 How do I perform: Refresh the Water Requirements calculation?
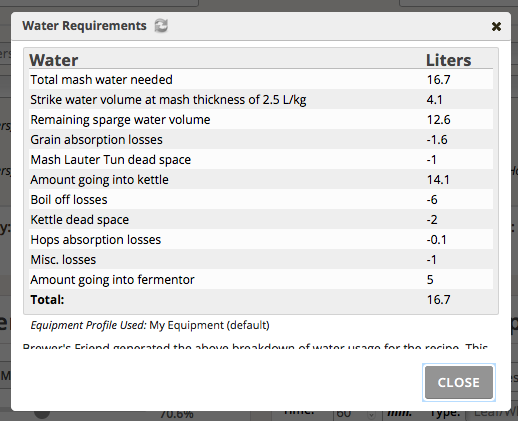(x=161, y=26)
